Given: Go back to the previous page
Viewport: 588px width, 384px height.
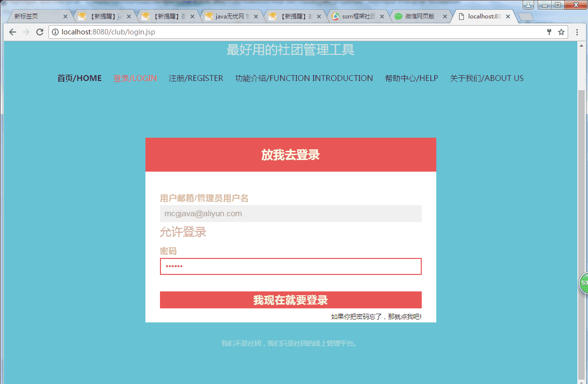Looking at the screenshot, I should click(x=13, y=32).
